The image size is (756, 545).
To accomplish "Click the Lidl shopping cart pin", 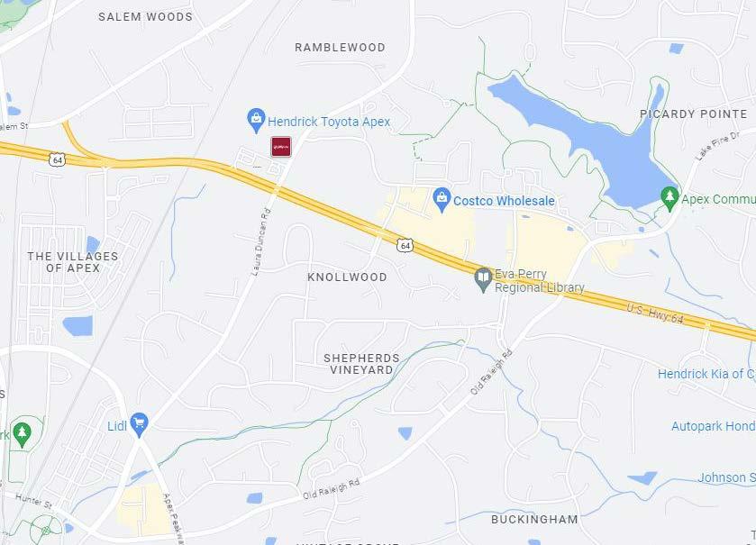I will [x=140, y=425].
